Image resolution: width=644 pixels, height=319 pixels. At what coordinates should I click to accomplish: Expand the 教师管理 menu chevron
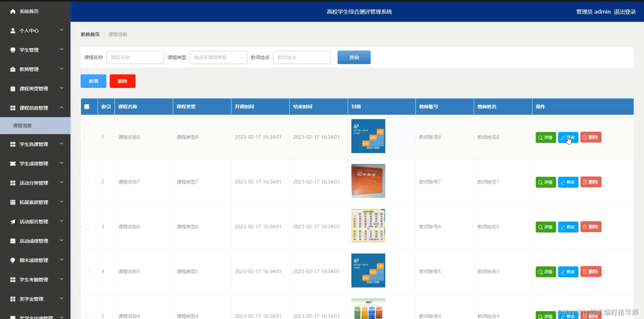62,69
